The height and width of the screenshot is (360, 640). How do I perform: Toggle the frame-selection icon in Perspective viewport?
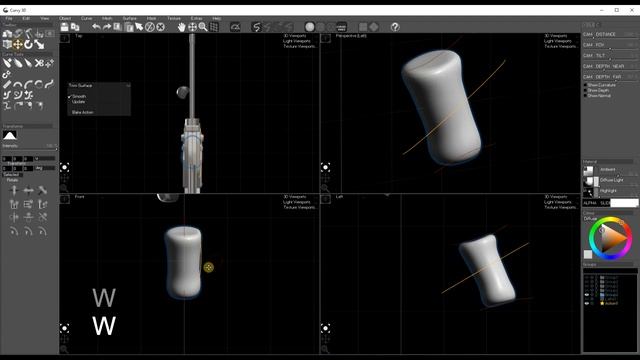click(x=325, y=167)
